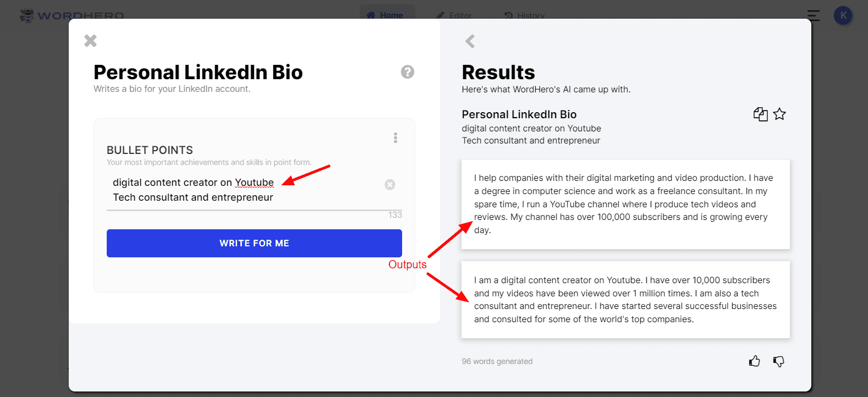The height and width of the screenshot is (397, 868).
Task: Click the help question mark icon
Action: (x=408, y=72)
